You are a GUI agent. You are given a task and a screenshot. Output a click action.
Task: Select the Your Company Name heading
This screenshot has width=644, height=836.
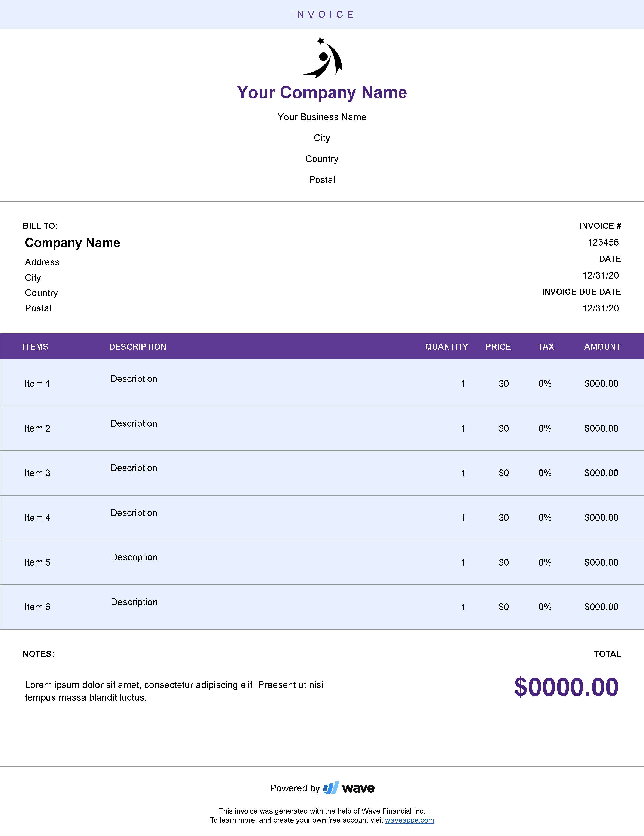pos(322,93)
